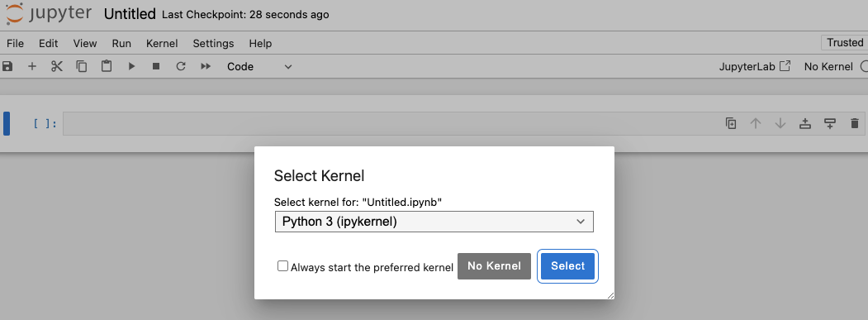Screen dimensions: 868x320
Task: Restart the kernel with circular arrow icon
Action: [x=181, y=66]
